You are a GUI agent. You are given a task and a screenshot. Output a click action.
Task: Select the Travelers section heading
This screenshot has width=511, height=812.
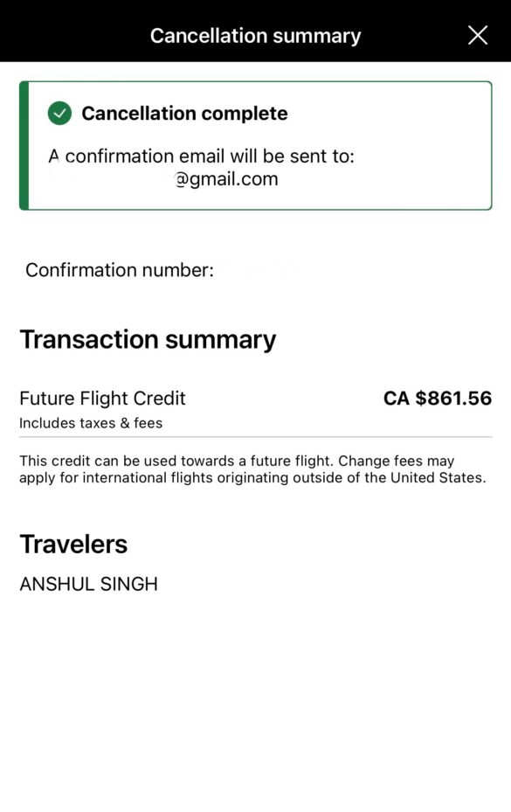coord(74,544)
